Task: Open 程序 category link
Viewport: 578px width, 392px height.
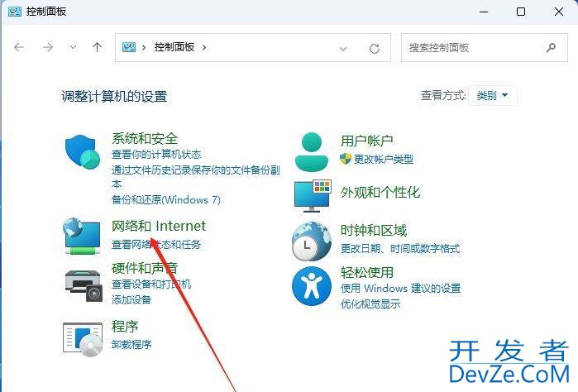Action: coord(125,327)
